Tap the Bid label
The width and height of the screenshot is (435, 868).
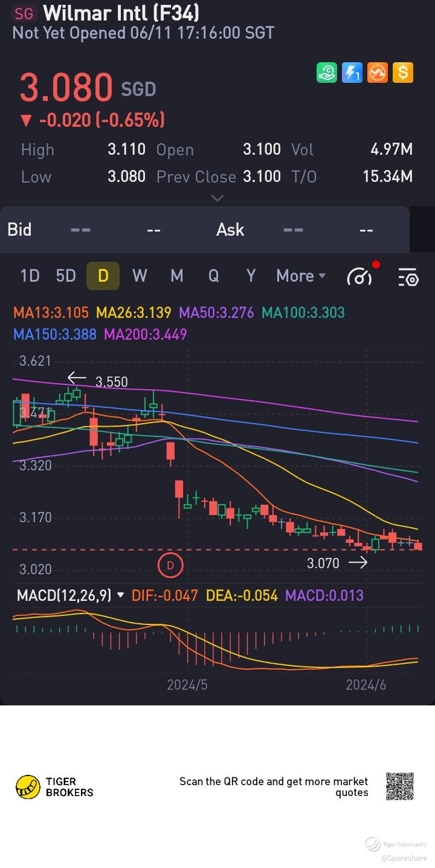pyautogui.click(x=19, y=230)
